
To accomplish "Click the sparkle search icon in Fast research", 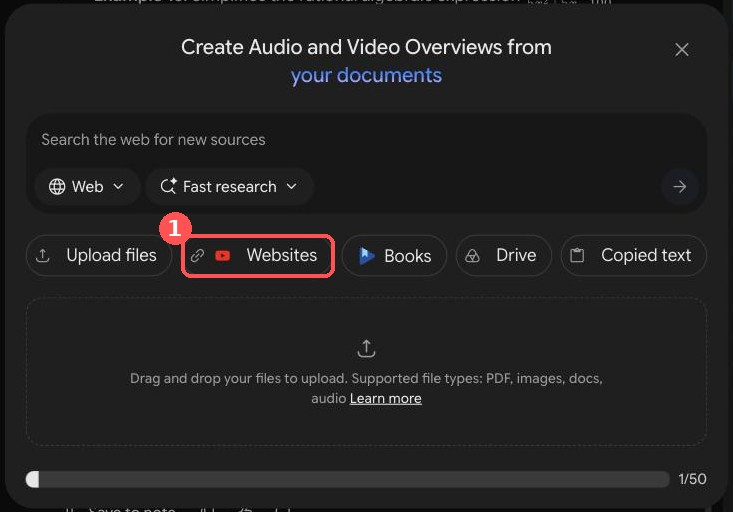I will click(168, 186).
